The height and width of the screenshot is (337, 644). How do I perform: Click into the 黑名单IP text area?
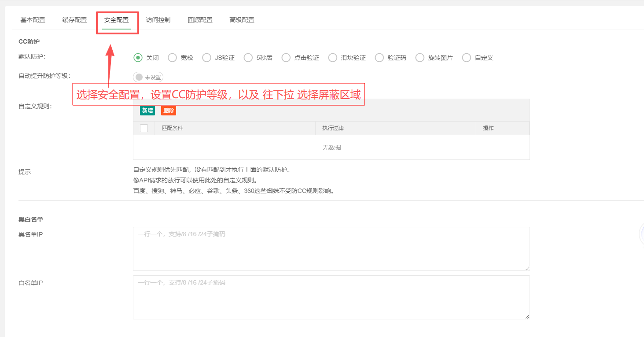(331, 248)
